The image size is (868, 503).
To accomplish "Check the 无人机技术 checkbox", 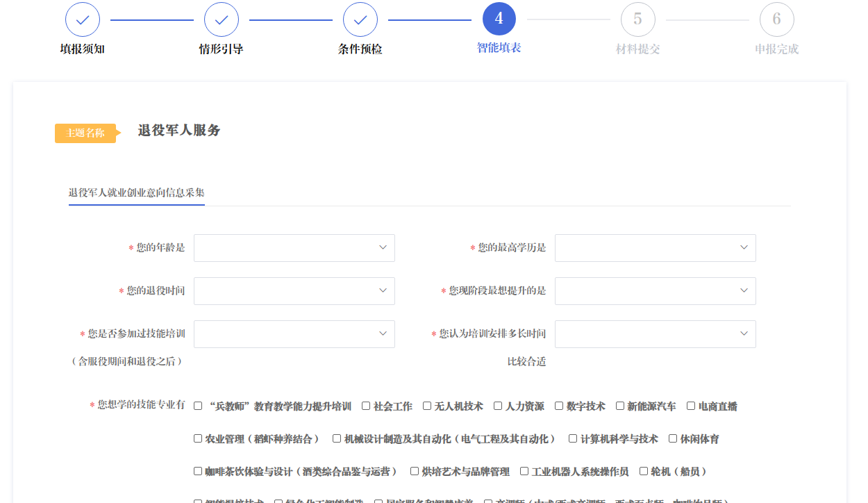I will pyautogui.click(x=427, y=406).
